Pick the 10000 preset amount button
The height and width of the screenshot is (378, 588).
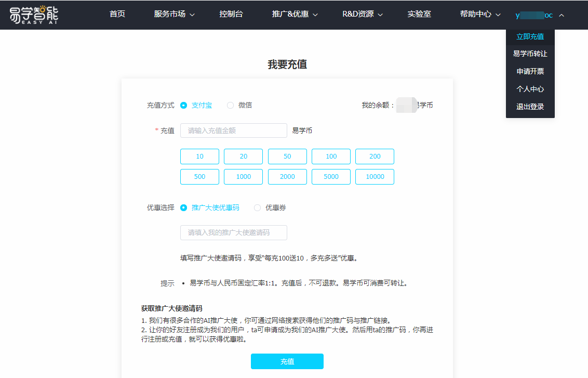375,177
